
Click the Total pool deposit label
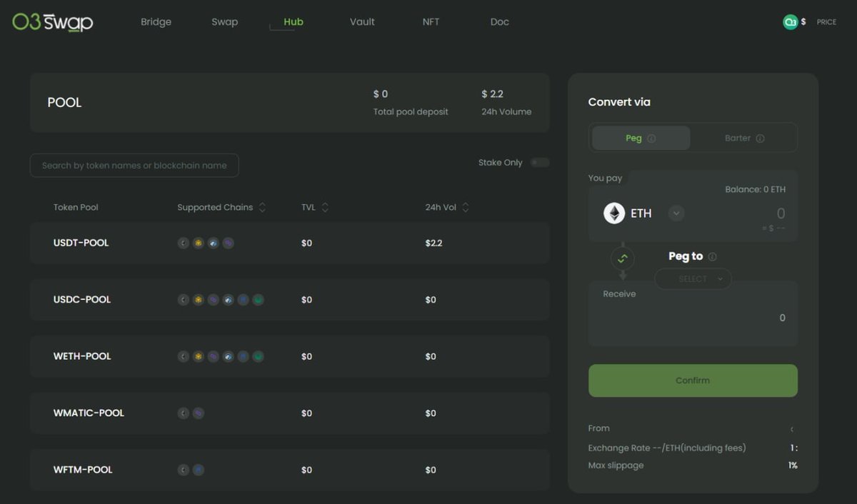[411, 111]
